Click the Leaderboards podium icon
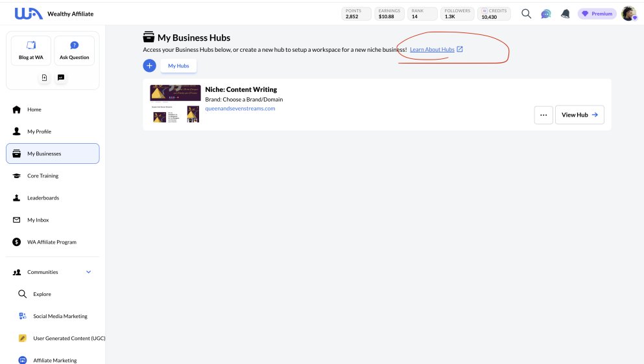Viewport: 644px width, 364px height. click(x=16, y=198)
